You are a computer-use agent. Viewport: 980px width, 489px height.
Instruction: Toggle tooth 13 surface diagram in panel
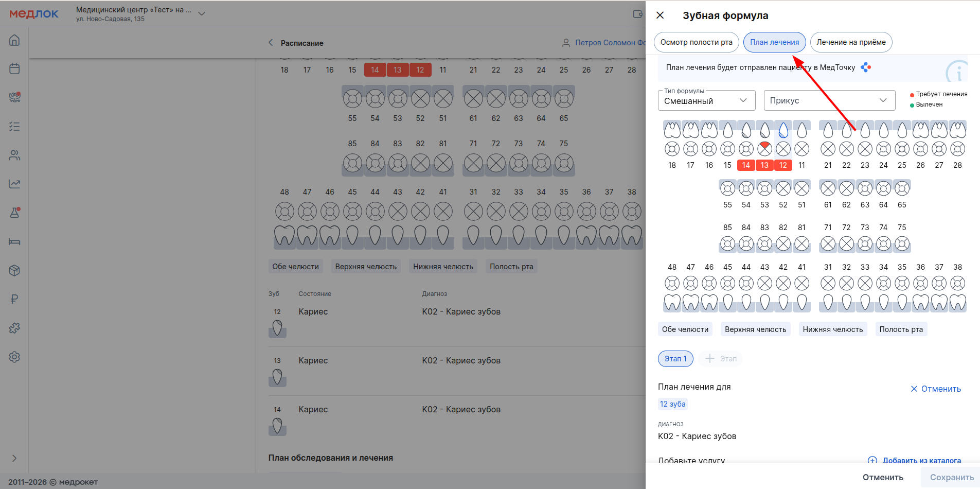[x=764, y=149]
